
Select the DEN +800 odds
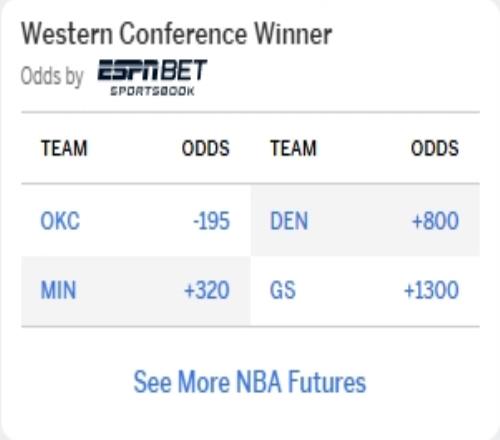[435, 221]
